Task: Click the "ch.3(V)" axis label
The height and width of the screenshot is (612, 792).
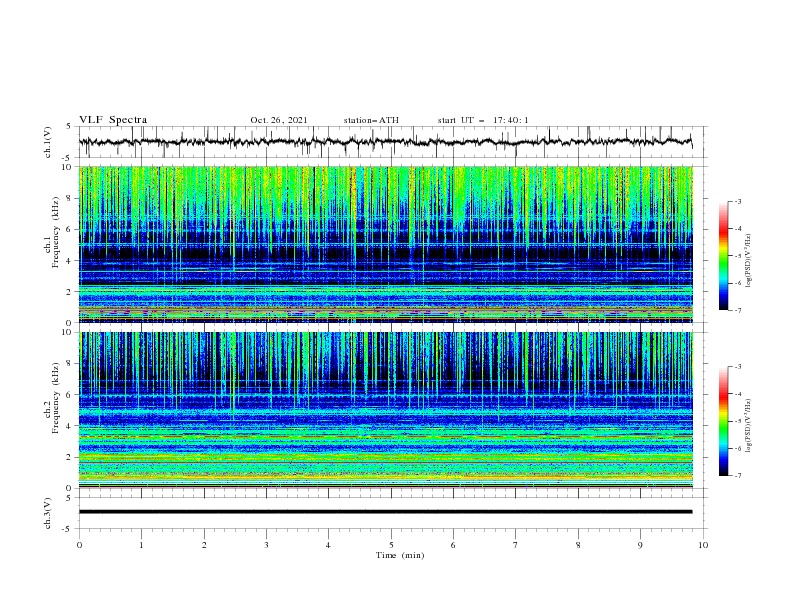Action: click(48, 513)
